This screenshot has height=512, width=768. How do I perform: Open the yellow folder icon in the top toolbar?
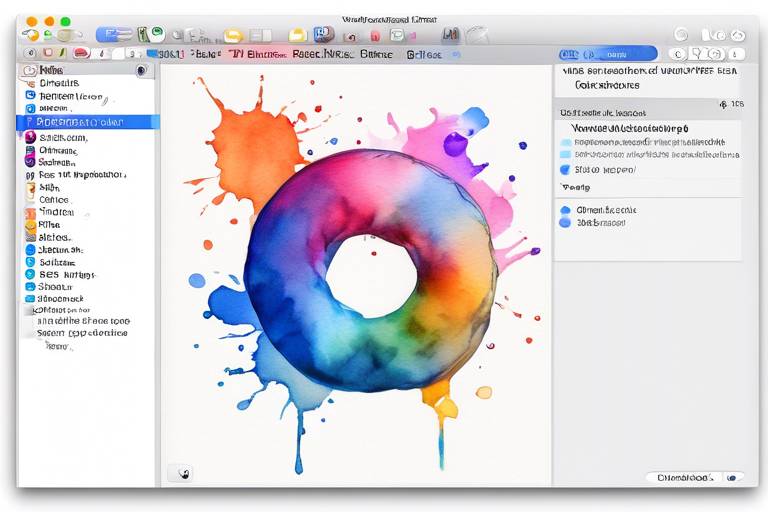click(297, 35)
